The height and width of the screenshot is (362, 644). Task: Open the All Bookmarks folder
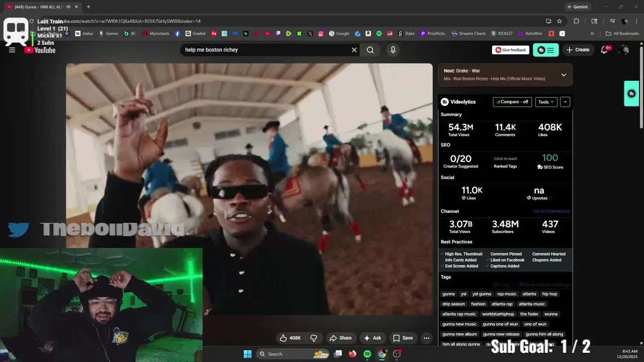(x=622, y=34)
